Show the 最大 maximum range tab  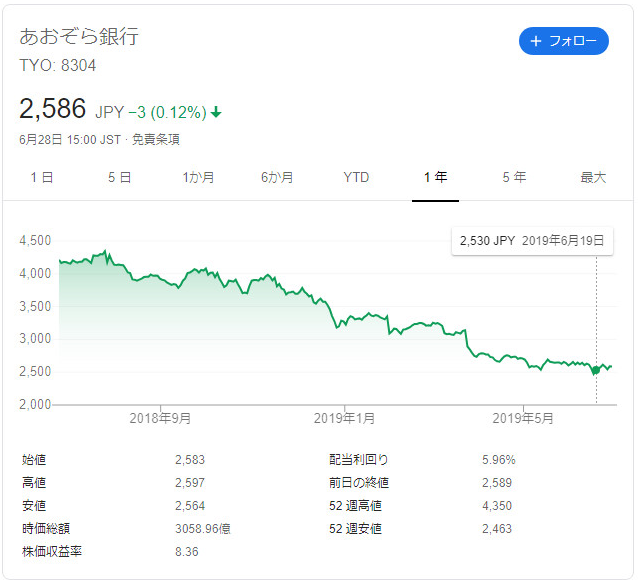click(593, 177)
